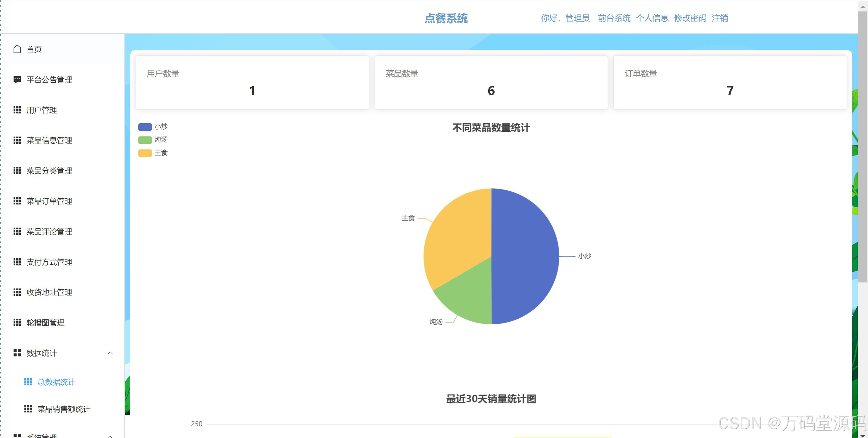Click the grid icon next to 用户管理

click(x=17, y=110)
